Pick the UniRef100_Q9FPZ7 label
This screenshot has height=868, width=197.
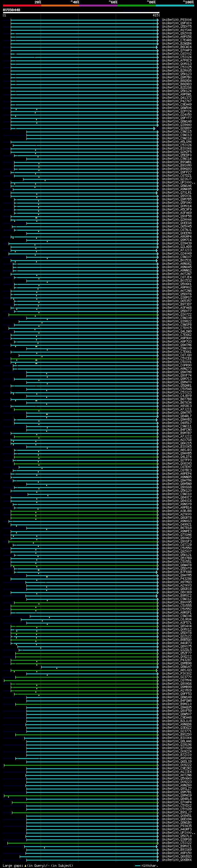[x=177, y=172]
